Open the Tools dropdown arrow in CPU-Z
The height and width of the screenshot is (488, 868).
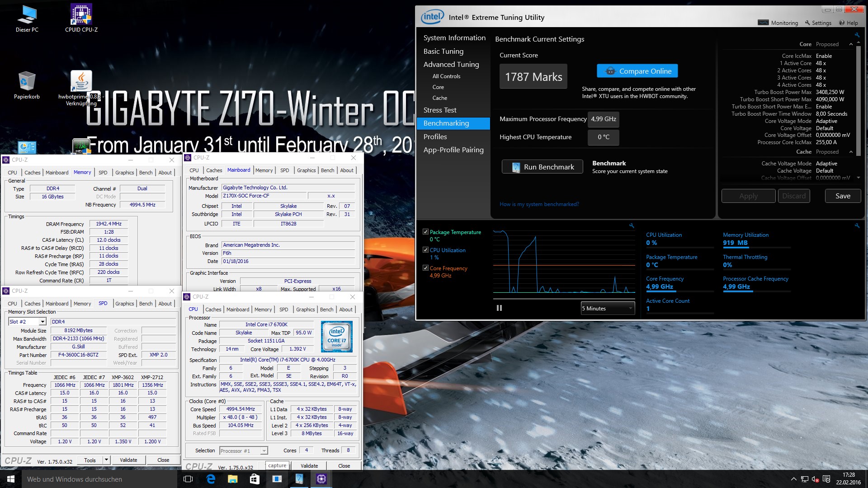[x=107, y=460]
